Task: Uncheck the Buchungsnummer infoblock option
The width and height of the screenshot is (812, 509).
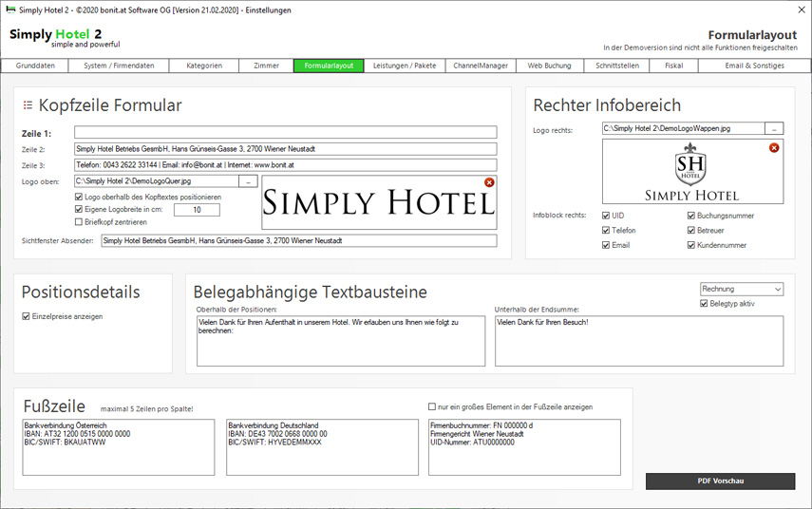Action: tap(691, 216)
